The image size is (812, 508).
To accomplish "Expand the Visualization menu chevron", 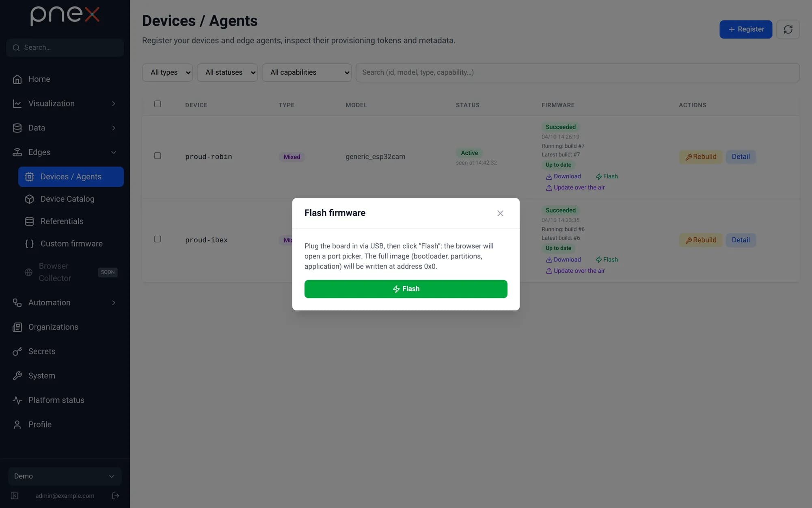I will point(114,104).
